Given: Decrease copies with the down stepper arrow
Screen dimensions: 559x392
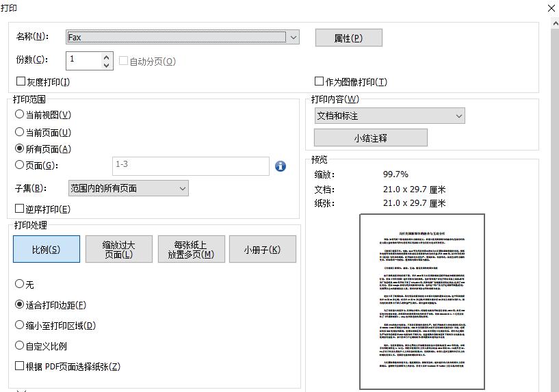Looking at the screenshot, I should click(106, 65).
